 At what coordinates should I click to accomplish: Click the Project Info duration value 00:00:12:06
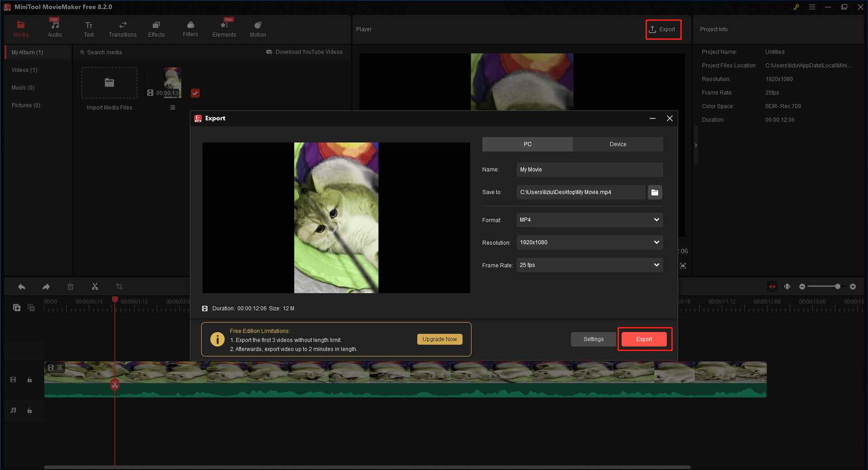click(x=780, y=120)
